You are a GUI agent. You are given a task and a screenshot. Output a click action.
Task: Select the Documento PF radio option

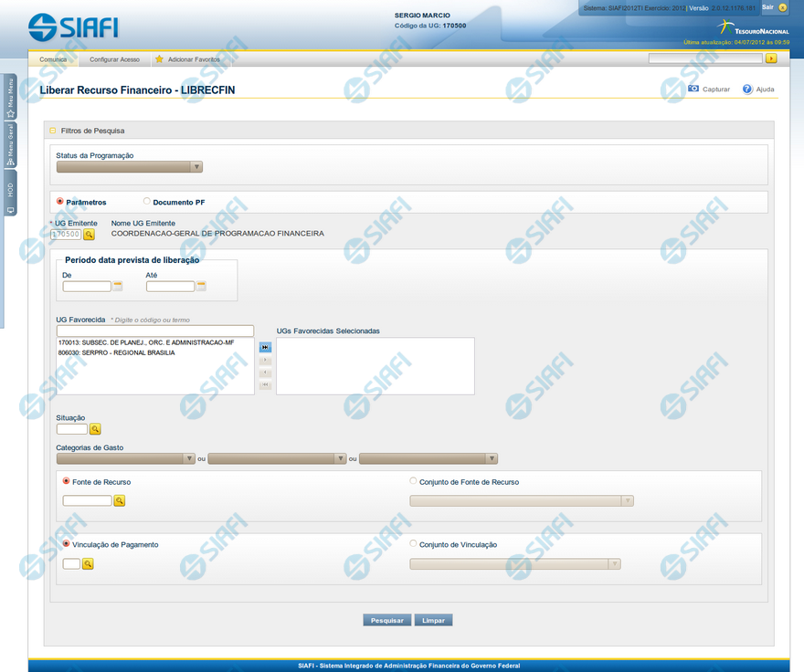147,202
